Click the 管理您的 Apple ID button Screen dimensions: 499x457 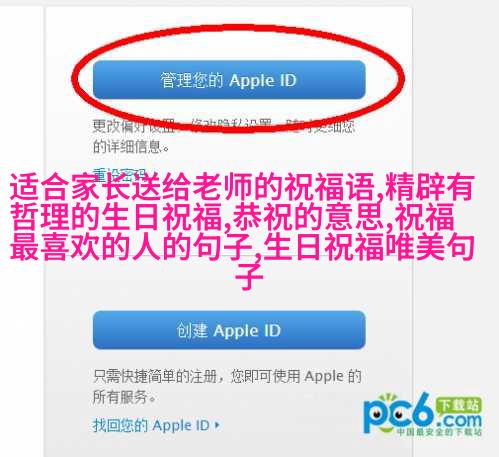click(x=229, y=80)
